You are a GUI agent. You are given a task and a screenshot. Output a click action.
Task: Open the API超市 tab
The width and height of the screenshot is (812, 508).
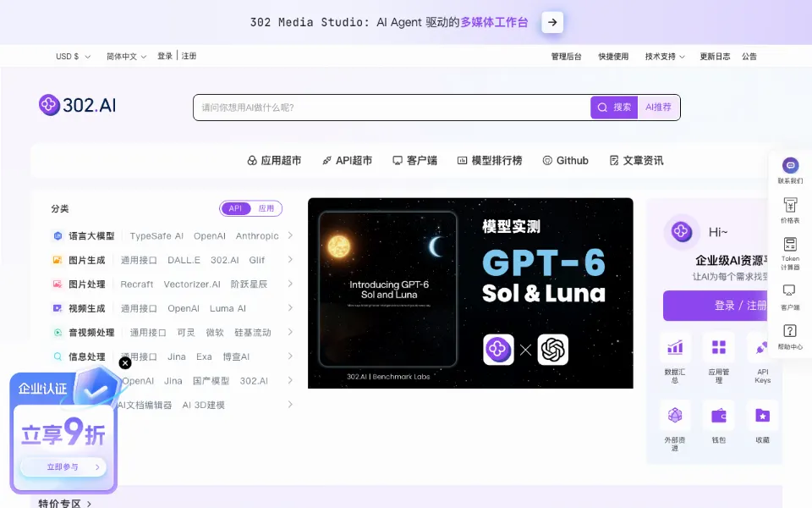tap(347, 161)
